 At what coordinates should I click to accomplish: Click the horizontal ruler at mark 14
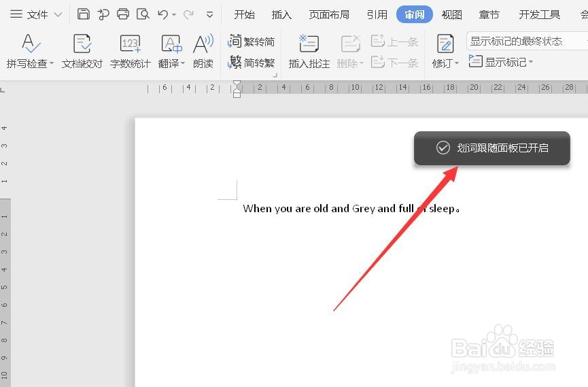402,88
